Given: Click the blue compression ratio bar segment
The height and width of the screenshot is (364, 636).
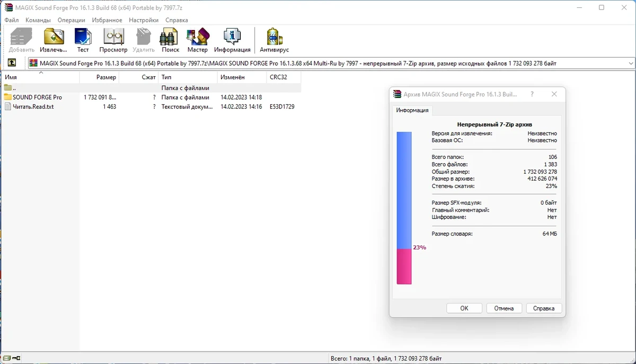Looking at the screenshot, I should (x=404, y=190).
